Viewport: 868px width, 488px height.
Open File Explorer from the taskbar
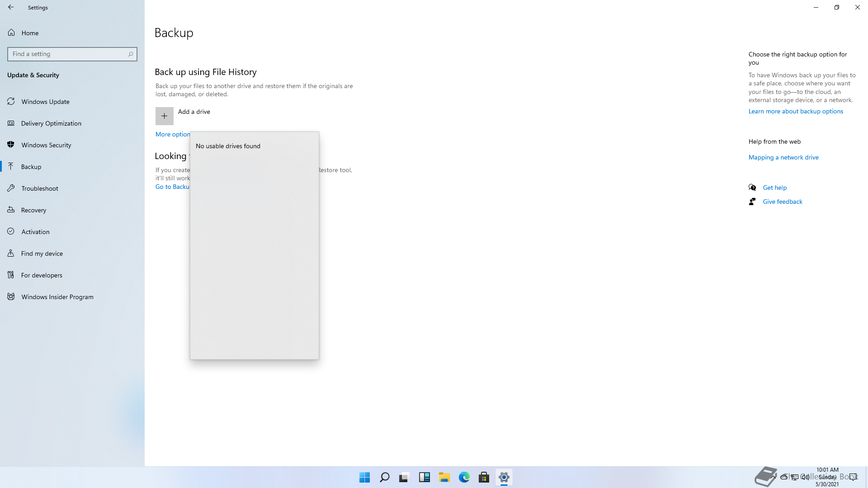(x=444, y=477)
